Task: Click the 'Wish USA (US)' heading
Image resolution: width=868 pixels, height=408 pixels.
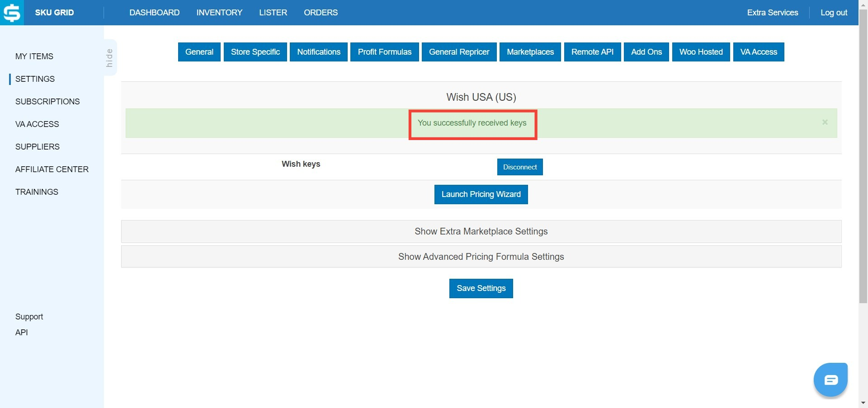Action: (481, 97)
